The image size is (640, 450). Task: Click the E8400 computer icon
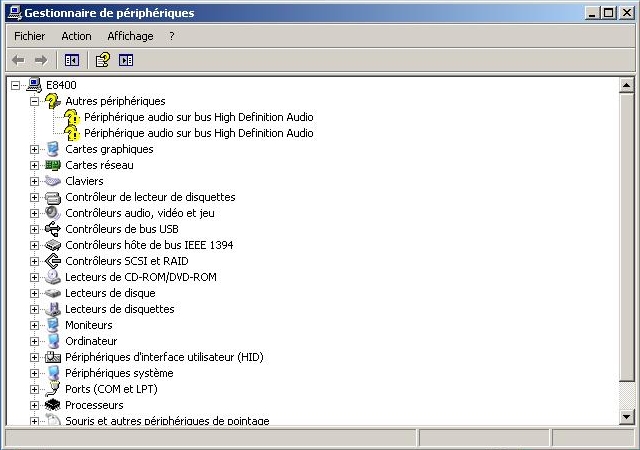[34, 85]
